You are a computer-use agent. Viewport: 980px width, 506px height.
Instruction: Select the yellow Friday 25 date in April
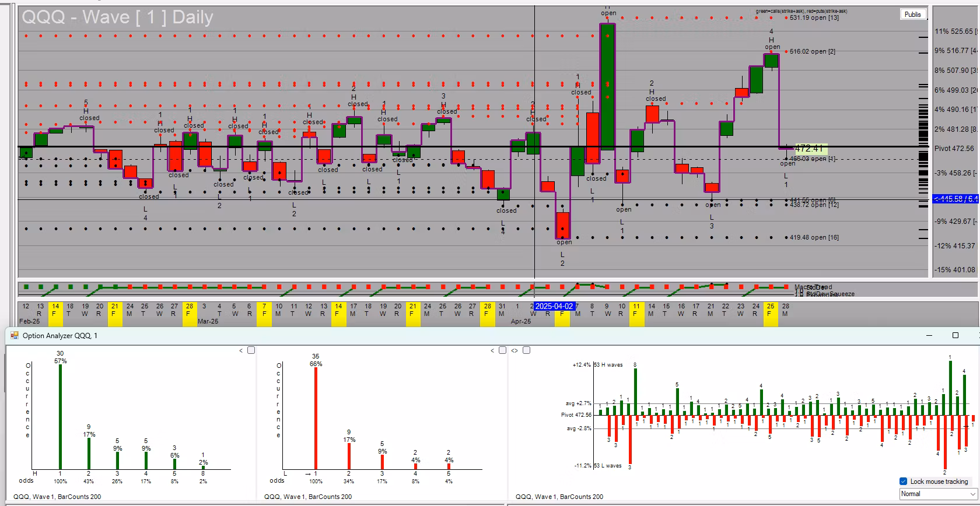pyautogui.click(x=770, y=310)
